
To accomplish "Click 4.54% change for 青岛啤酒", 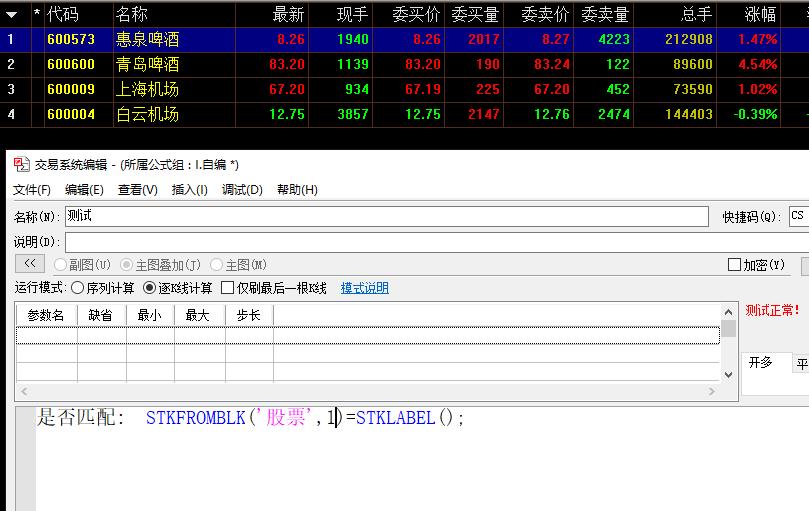I will tap(757, 65).
